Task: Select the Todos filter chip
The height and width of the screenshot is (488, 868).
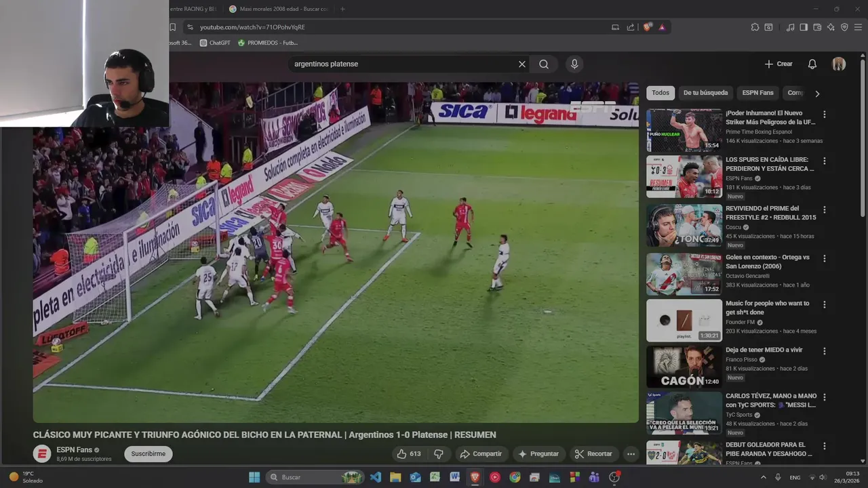Action: [x=660, y=93]
